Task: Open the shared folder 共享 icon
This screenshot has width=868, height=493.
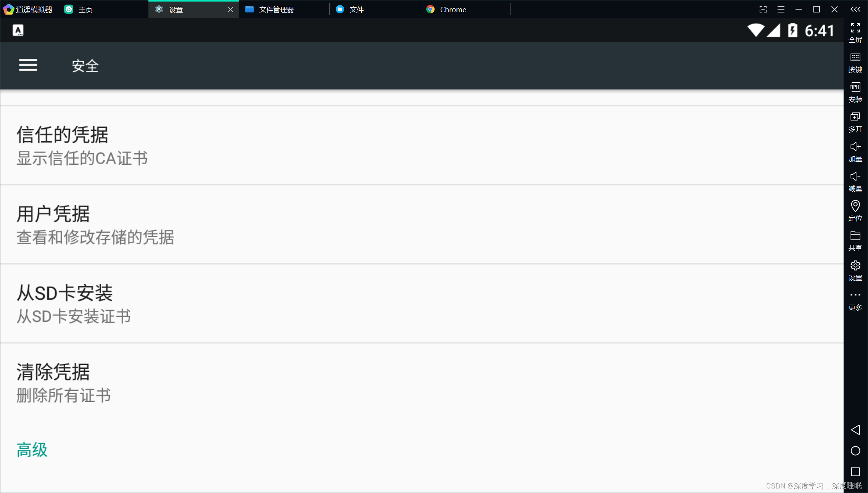Action: 855,241
